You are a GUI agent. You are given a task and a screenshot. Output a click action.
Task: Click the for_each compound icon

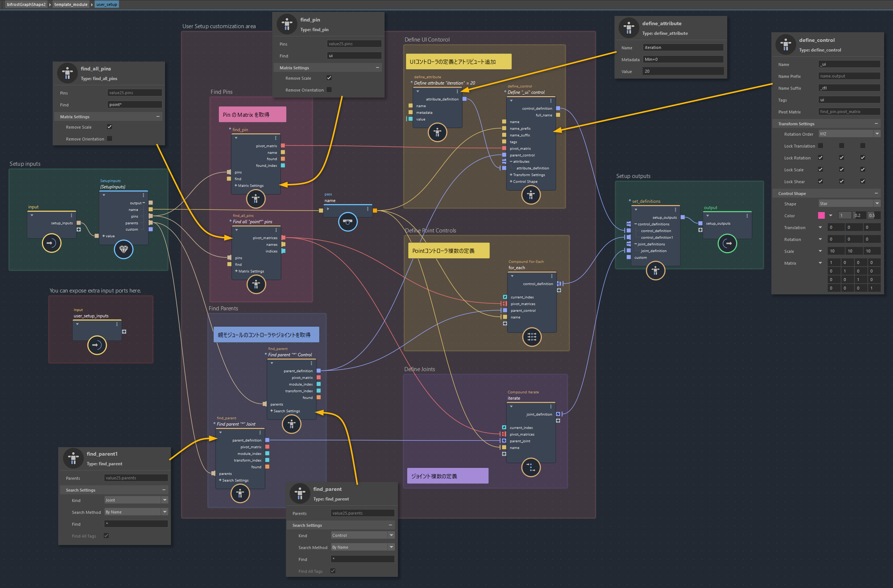[532, 337]
